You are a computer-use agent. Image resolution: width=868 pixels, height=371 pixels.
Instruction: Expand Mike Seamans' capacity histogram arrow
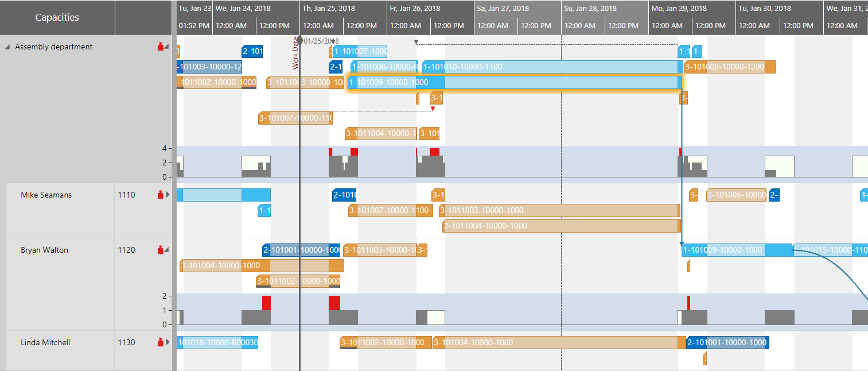[168, 195]
